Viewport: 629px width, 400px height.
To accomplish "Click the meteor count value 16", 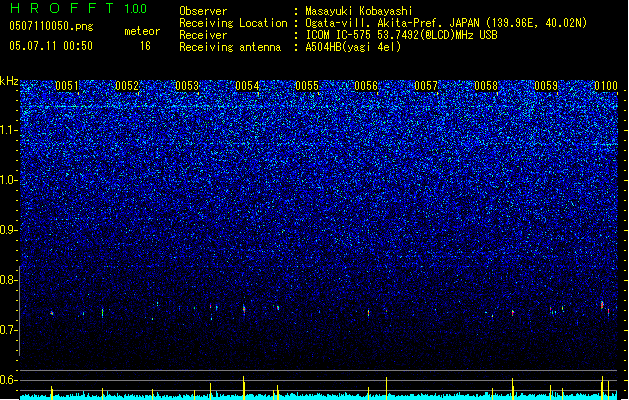I will tap(145, 46).
